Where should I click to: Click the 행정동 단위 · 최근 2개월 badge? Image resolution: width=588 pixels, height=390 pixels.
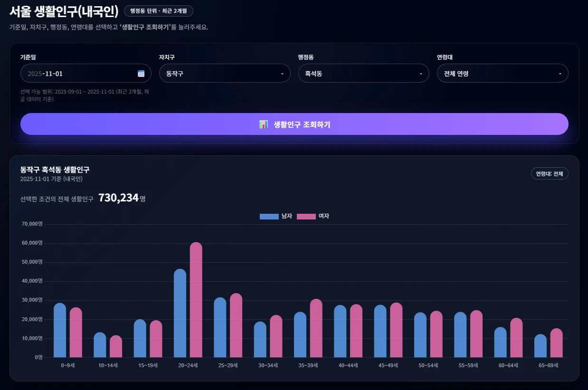coord(158,11)
